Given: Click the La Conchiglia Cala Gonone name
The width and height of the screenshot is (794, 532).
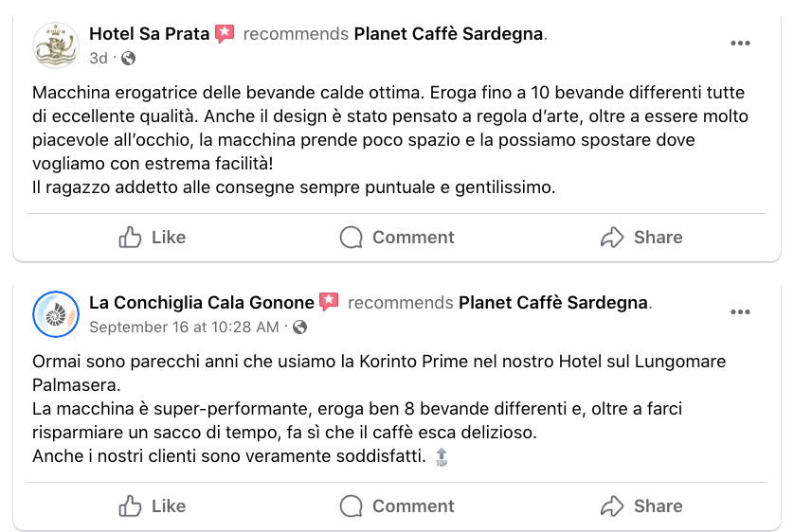Looking at the screenshot, I should tap(201, 303).
